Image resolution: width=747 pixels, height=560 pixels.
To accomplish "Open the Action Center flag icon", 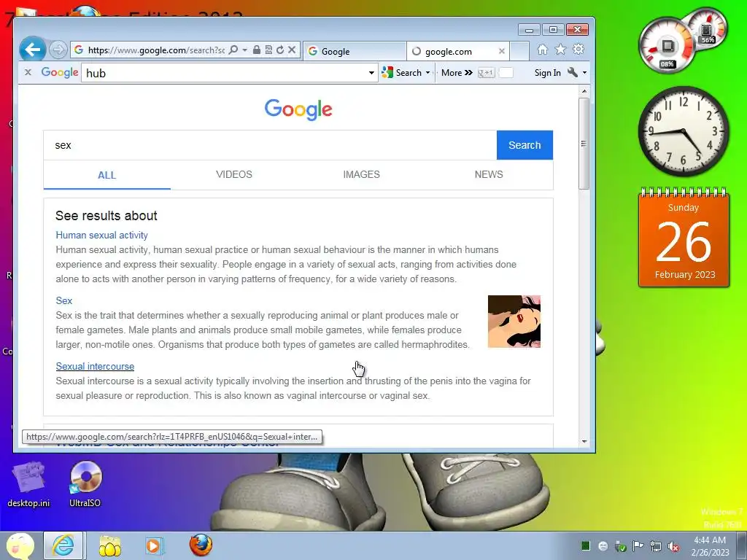I will (638, 546).
